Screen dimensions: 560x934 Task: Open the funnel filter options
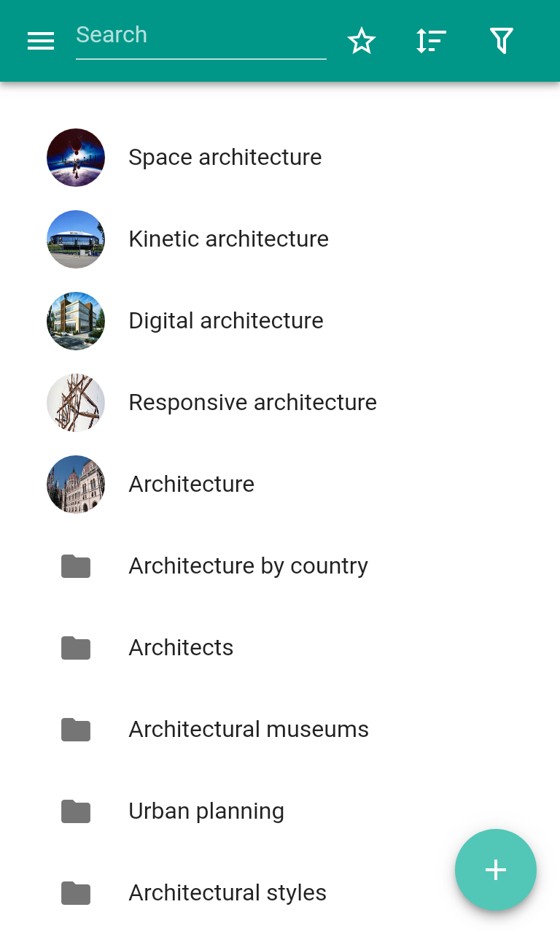coord(502,41)
